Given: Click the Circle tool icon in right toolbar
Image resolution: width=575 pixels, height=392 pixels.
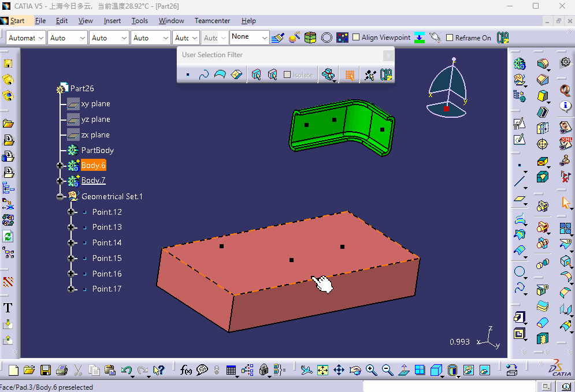Looking at the screenshot, I should pyautogui.click(x=520, y=271).
